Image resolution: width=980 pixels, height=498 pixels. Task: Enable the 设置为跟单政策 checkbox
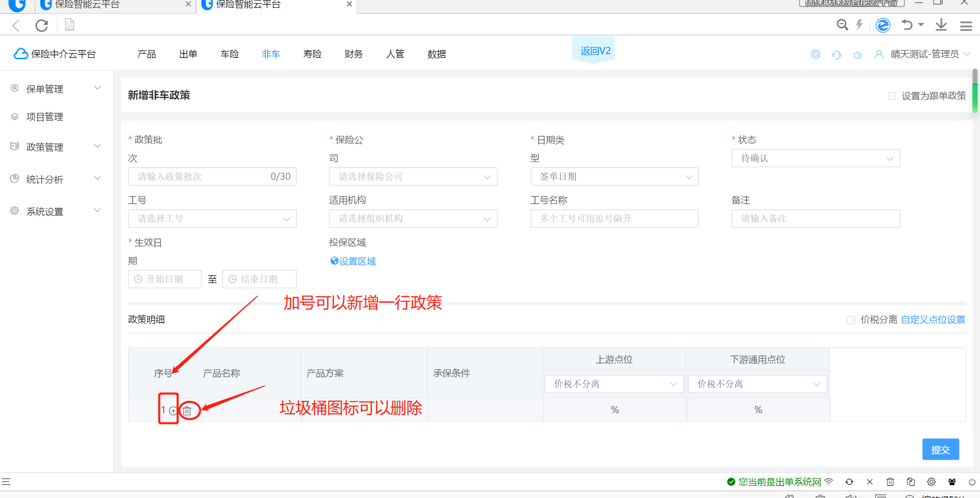click(892, 96)
